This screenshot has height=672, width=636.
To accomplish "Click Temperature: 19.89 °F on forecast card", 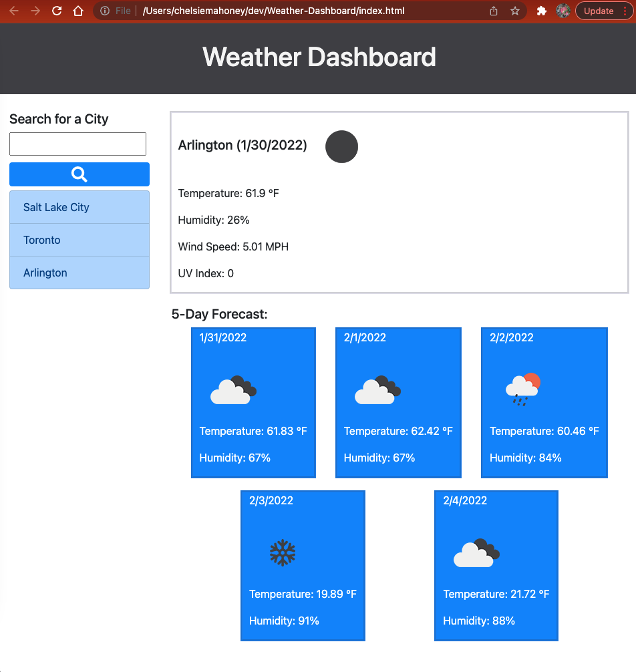I will tap(303, 594).
